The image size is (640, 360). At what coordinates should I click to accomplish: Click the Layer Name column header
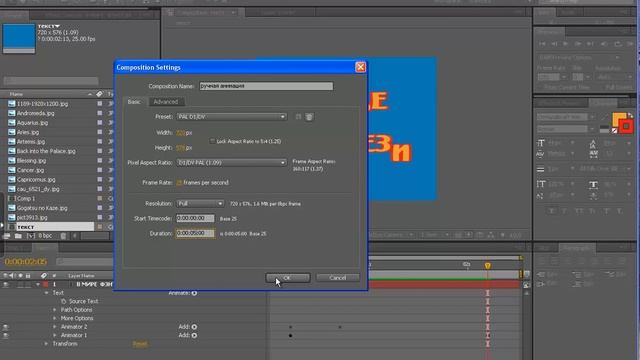click(x=81, y=276)
